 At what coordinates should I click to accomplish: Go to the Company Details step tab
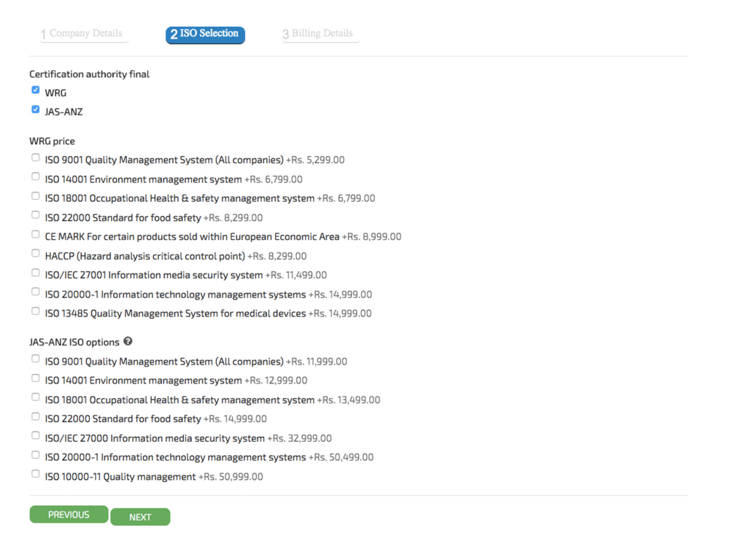click(x=82, y=34)
